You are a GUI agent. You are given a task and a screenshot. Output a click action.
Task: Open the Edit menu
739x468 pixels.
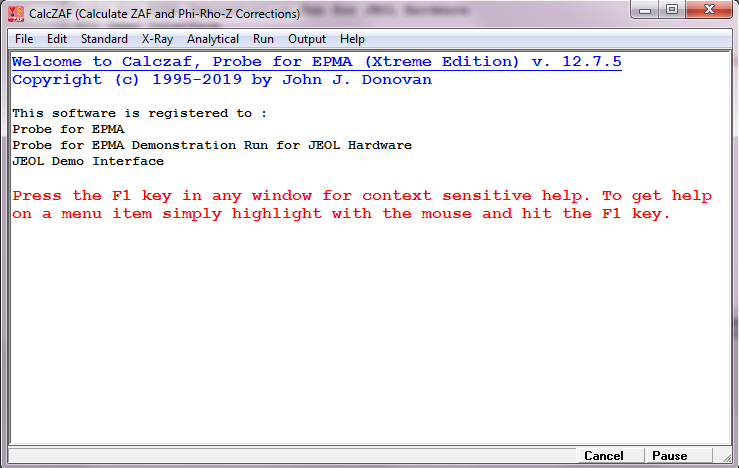point(57,39)
